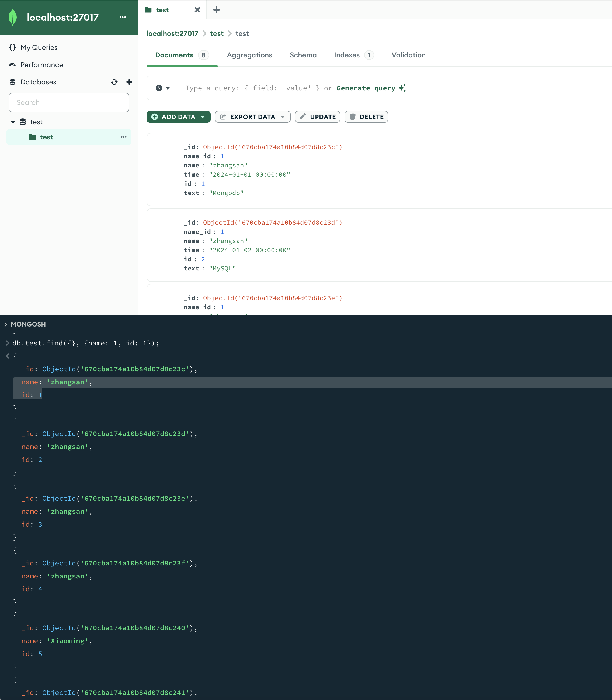Screen dimensions: 612x700
Task: Switch to the Aggregations tab
Action: (x=249, y=55)
